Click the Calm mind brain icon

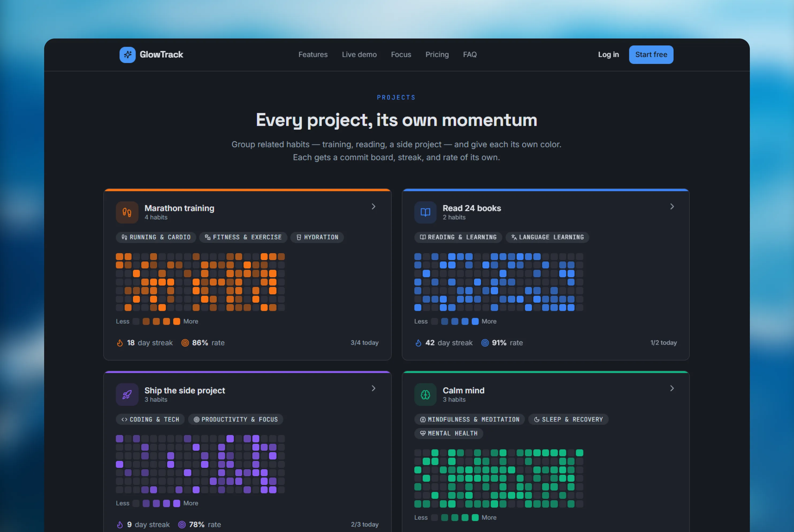(x=425, y=395)
